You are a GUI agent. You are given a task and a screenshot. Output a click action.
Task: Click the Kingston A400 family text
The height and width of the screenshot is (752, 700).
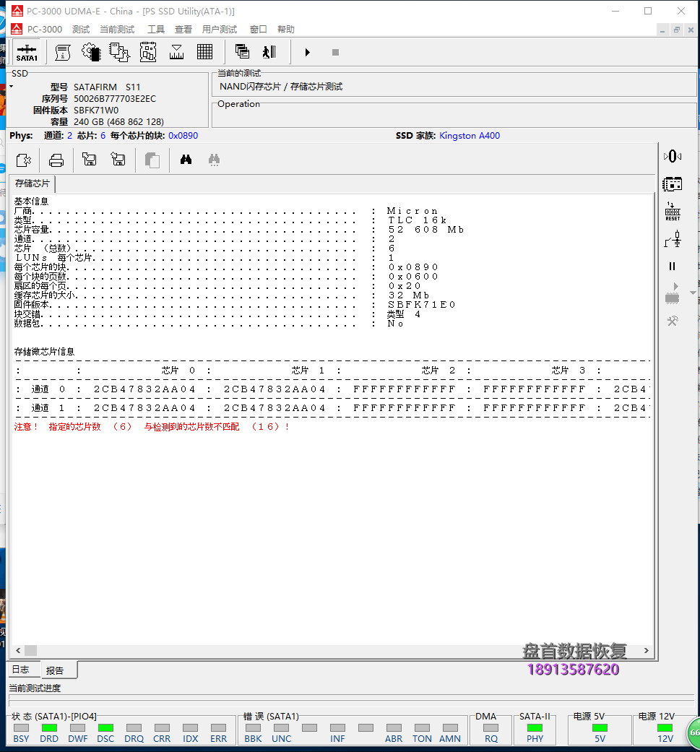click(470, 136)
